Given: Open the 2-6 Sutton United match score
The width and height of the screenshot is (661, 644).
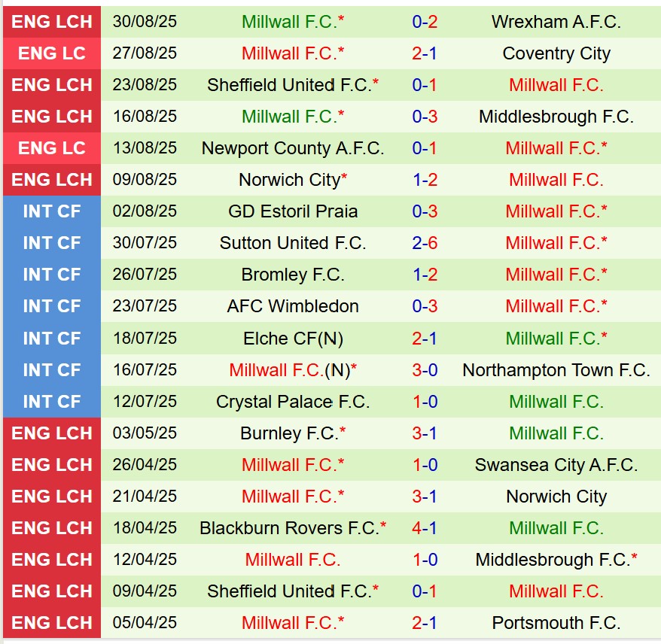Looking at the screenshot, I should (x=425, y=243).
